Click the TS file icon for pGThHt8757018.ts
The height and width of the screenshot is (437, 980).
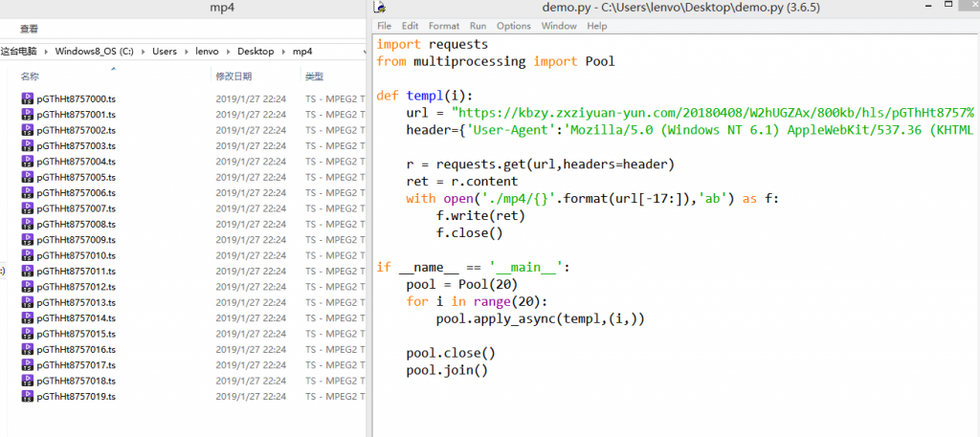[x=27, y=381]
